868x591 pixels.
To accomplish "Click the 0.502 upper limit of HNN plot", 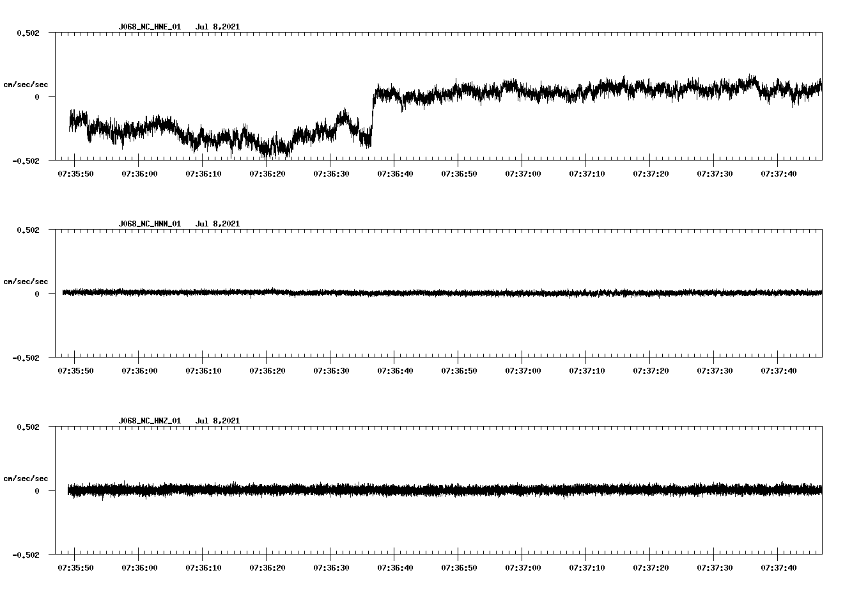I will (x=27, y=230).
